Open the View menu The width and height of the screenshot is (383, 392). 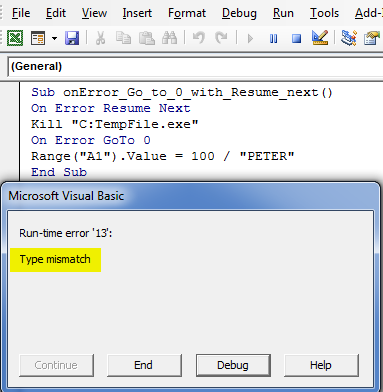point(94,13)
